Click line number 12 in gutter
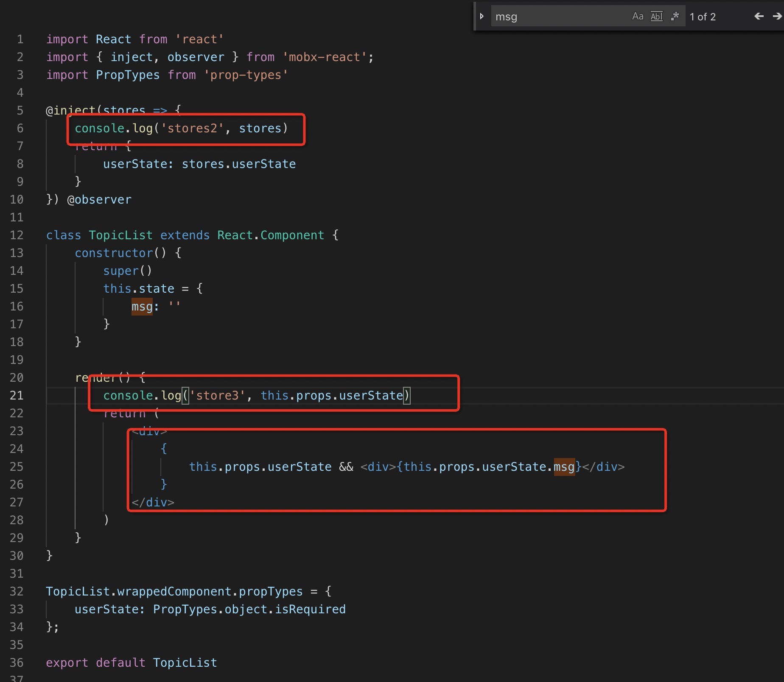784x682 pixels. click(x=17, y=235)
